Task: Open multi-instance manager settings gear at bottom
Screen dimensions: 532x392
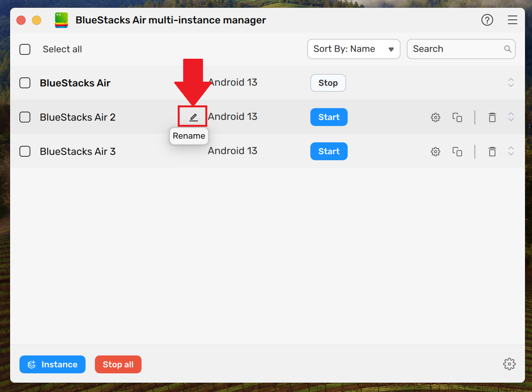Action: [x=509, y=364]
